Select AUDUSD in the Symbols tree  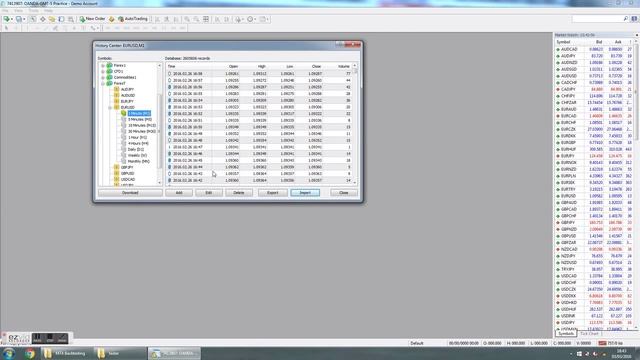click(x=128, y=96)
